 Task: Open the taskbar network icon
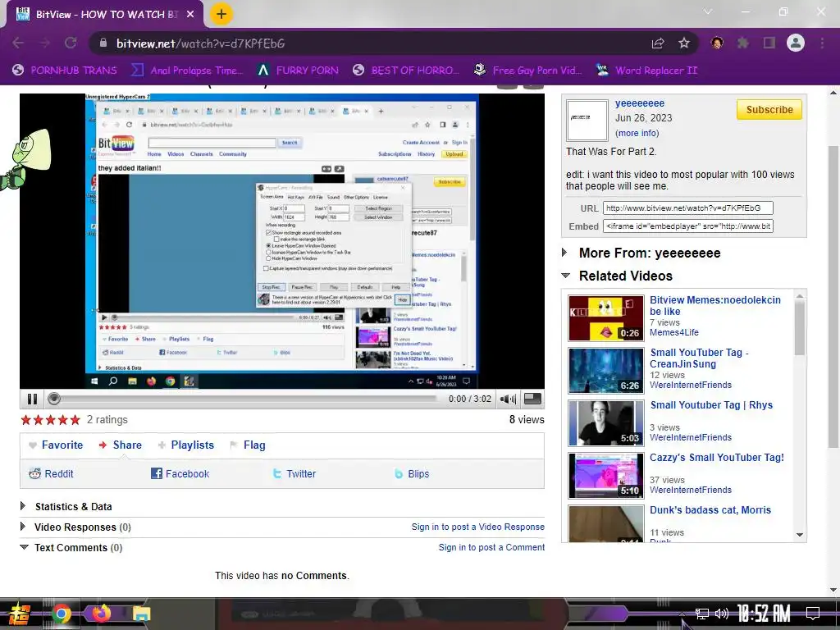click(x=701, y=614)
